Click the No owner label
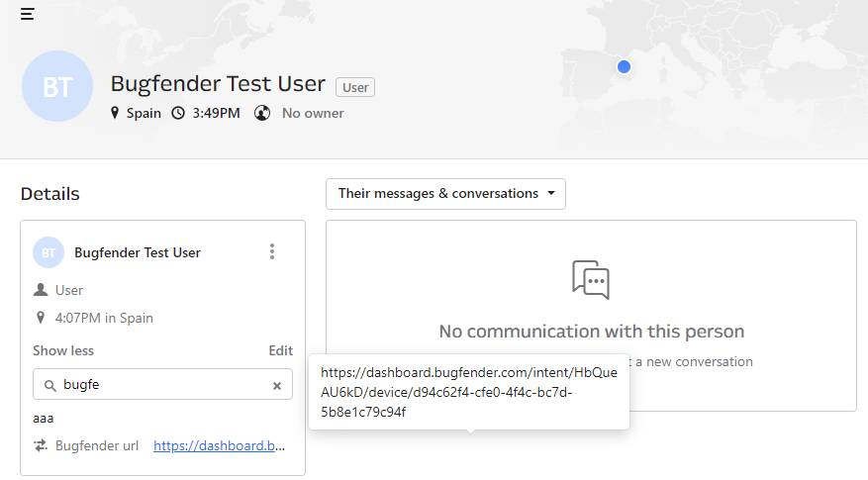This screenshot has height=480, width=868. (313, 113)
